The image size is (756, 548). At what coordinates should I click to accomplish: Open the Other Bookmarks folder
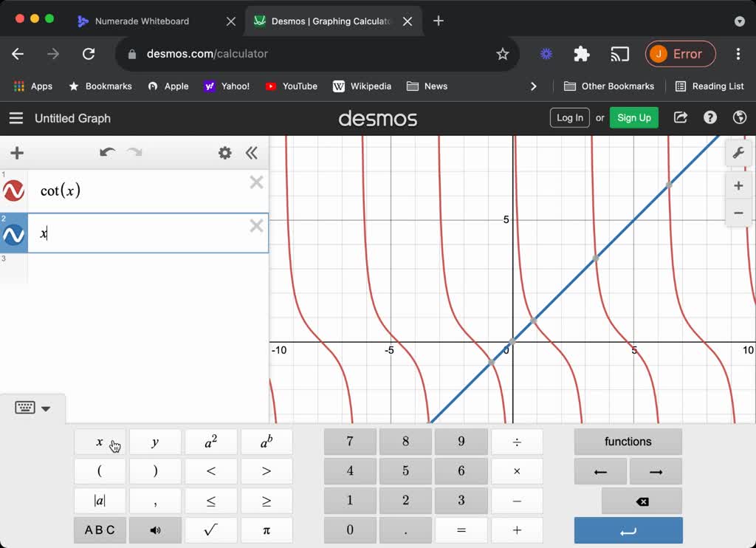point(609,86)
